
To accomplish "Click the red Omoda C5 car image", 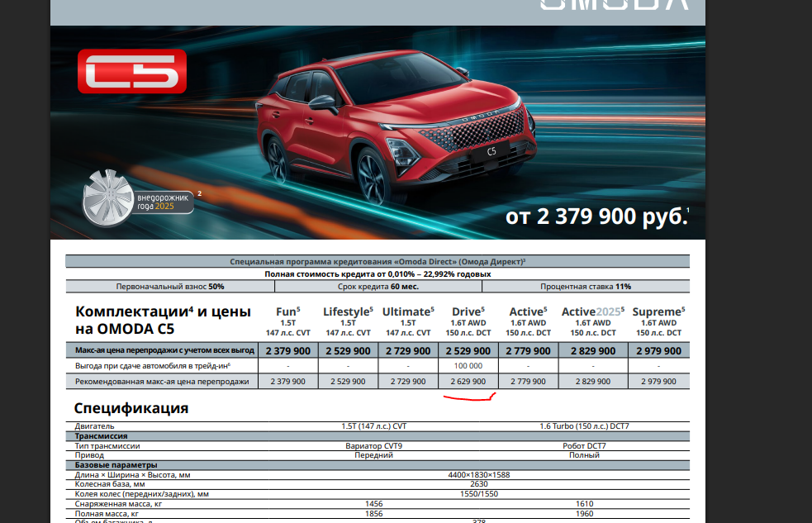I will (397, 126).
